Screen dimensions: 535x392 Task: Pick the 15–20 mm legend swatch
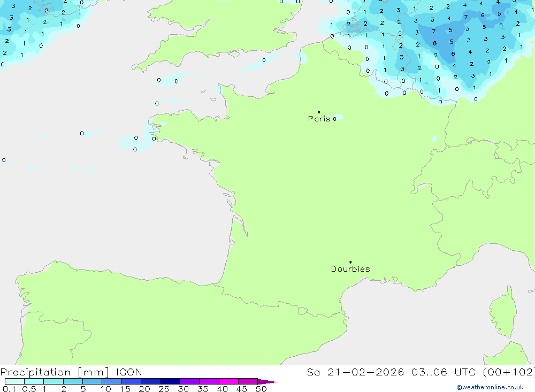132,381
